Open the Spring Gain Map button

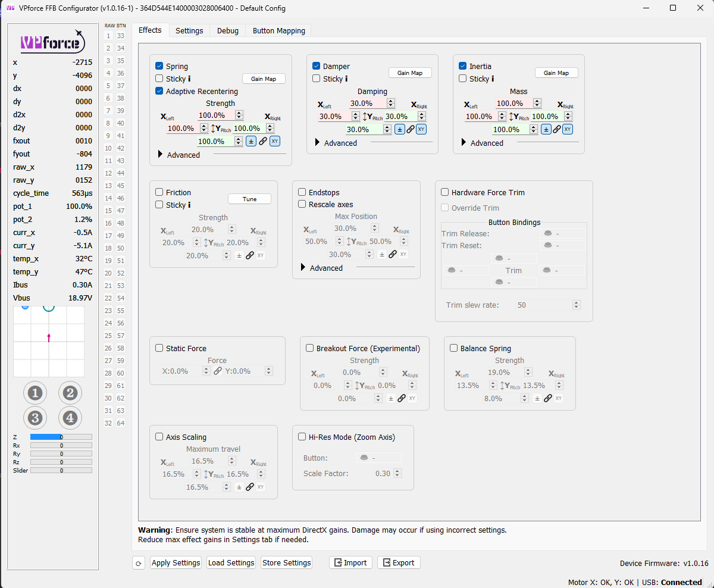click(264, 79)
